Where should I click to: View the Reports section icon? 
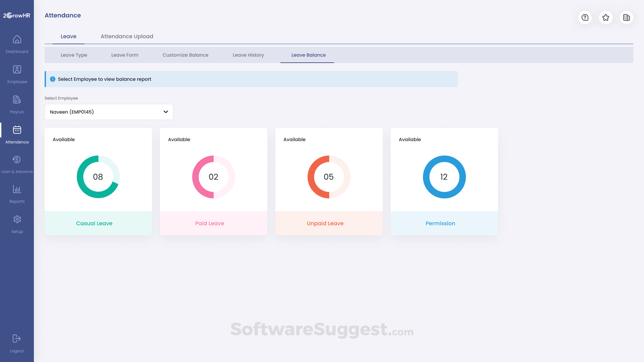(17, 189)
